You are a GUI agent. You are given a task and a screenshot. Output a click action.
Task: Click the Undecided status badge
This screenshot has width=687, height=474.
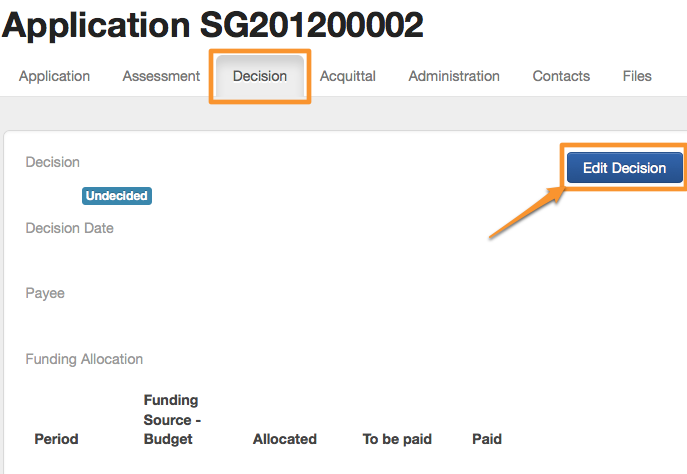coord(117,196)
